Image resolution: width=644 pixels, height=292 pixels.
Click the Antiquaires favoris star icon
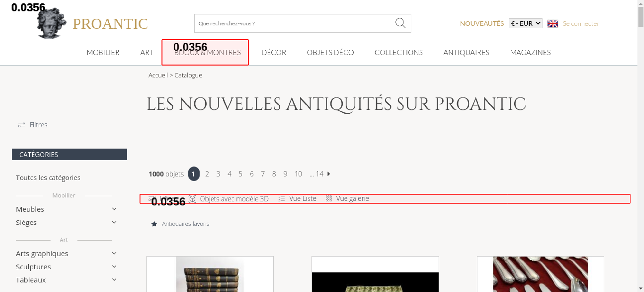(x=154, y=224)
